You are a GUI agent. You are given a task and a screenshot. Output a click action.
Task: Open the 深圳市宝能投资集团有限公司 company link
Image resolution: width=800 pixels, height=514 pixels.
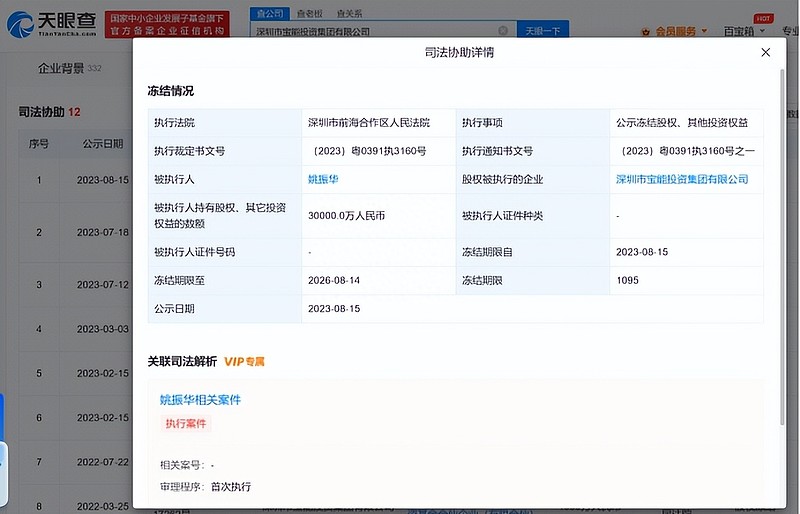pos(682,179)
